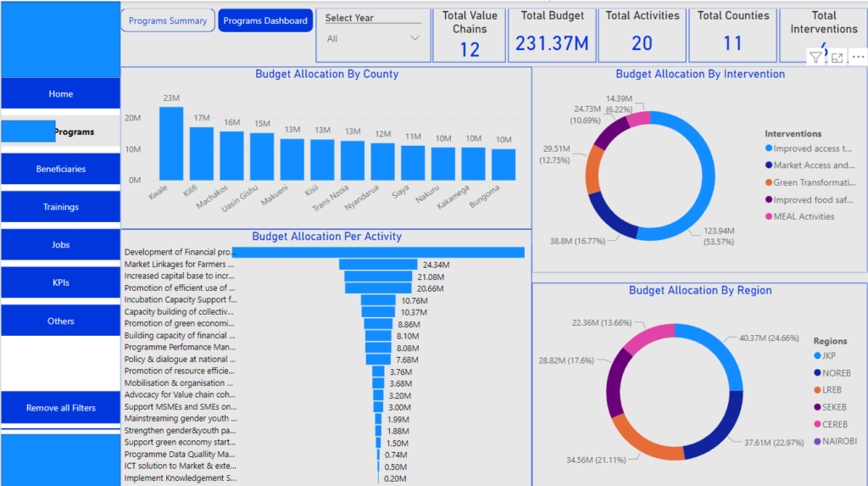Viewport: 868px width, 486px height.
Task: Click the Remove all Filters button
Action: click(x=61, y=408)
